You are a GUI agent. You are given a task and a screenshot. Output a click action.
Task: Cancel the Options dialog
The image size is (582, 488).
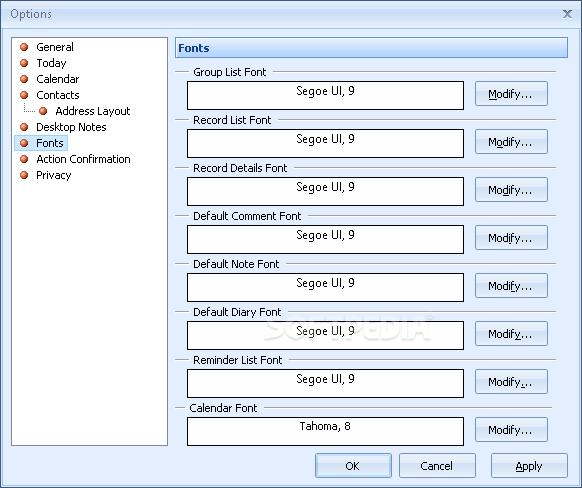(x=437, y=466)
